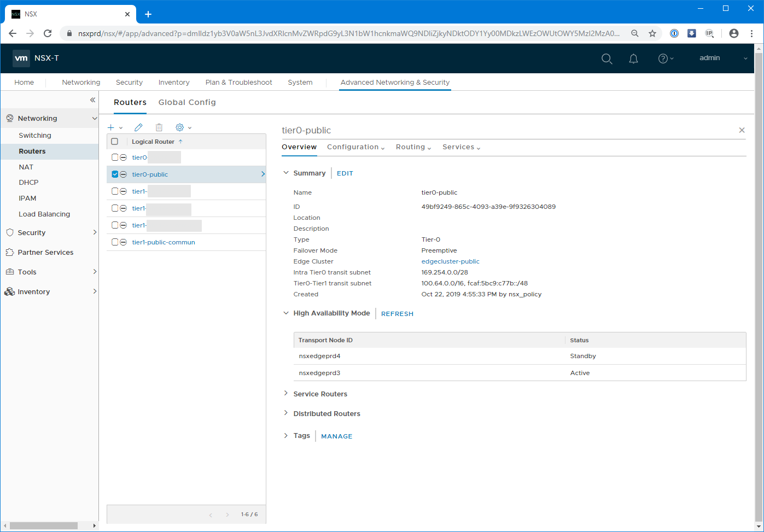Screen dimensions: 764x532
Task: Open the NSX-T search magnifier
Action: coord(606,59)
